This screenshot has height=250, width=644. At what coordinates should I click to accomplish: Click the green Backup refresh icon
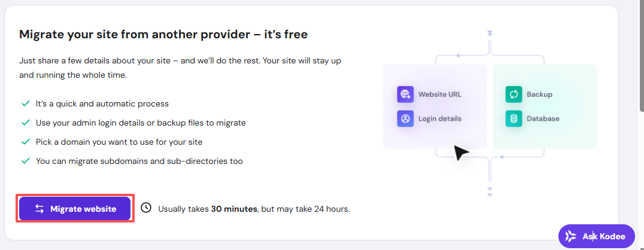pos(514,94)
